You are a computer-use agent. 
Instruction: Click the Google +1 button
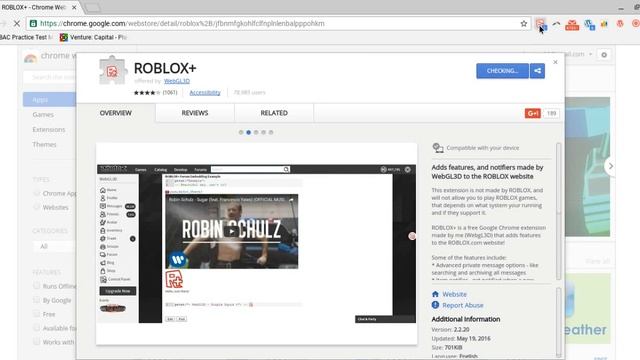click(x=533, y=113)
